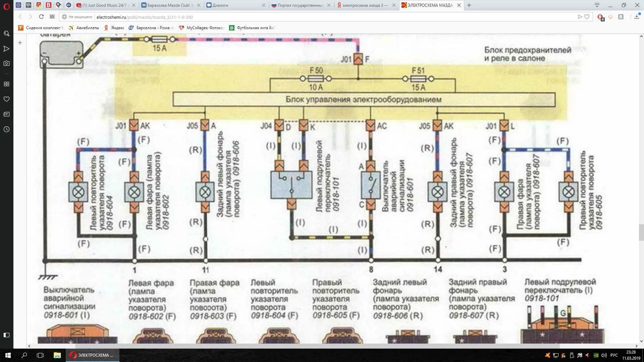Select the Opera 'ЭЛЕКТРОСХЕМА' taskbar button
644x362 pixels.
(x=93, y=355)
